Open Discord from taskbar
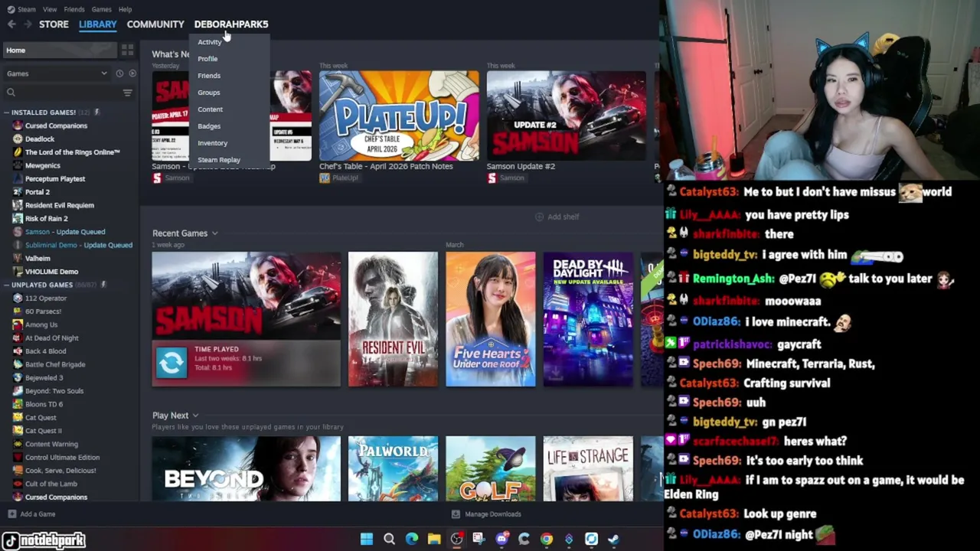 tap(501, 540)
